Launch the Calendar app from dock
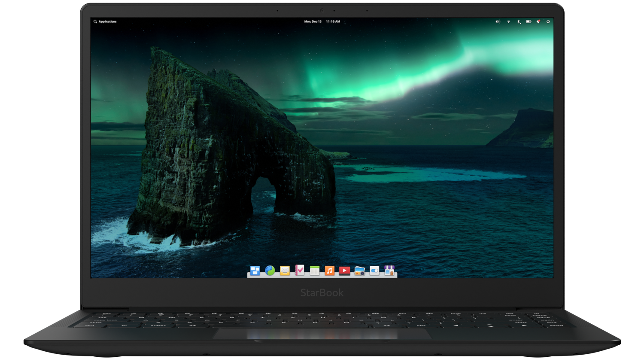The height and width of the screenshot is (362, 644). [x=315, y=271]
